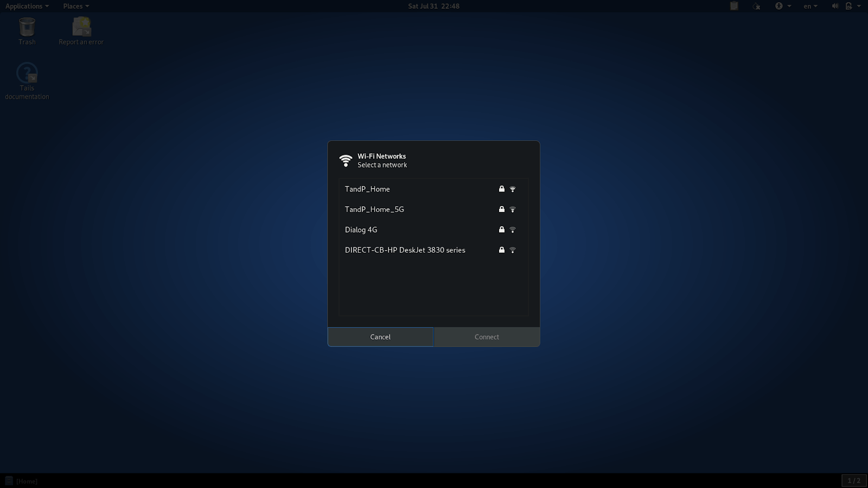Click the clipboard icon in top bar
Viewport: 868px width, 488px height.
pyautogui.click(x=734, y=6)
